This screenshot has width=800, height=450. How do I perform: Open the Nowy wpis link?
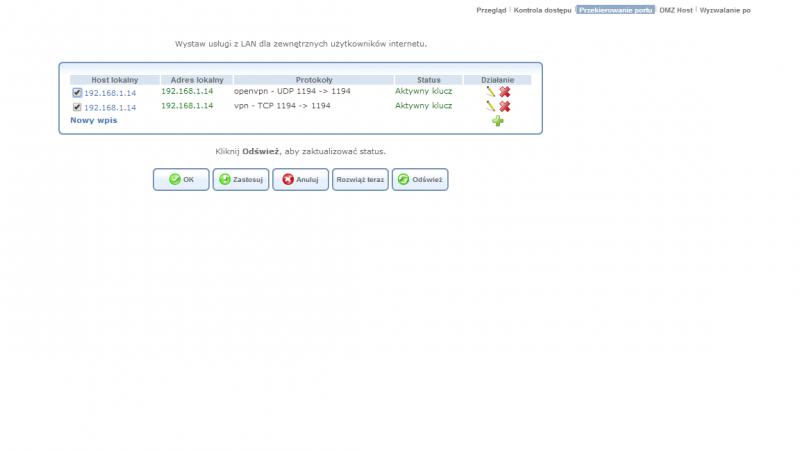tap(93, 120)
